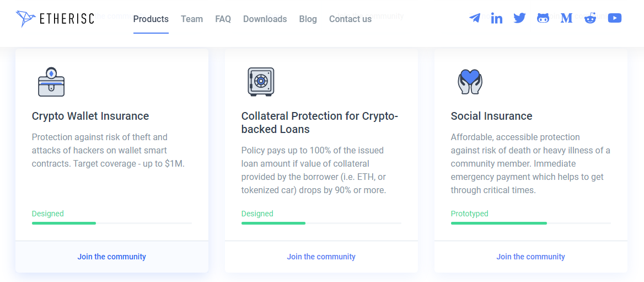
Task: Click the crypto wallet illustration icon
Action: click(x=51, y=82)
